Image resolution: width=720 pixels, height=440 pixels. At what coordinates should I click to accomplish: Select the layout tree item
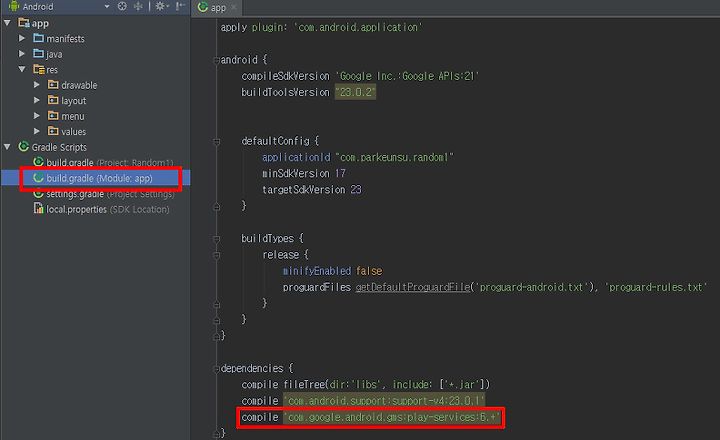[x=73, y=101]
